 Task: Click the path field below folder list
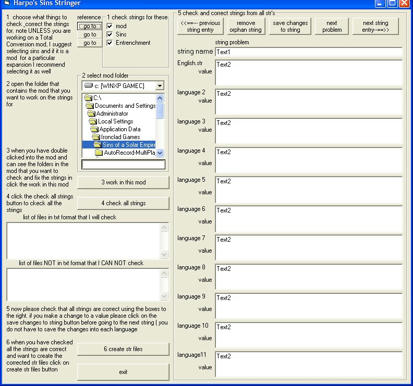coord(123,164)
